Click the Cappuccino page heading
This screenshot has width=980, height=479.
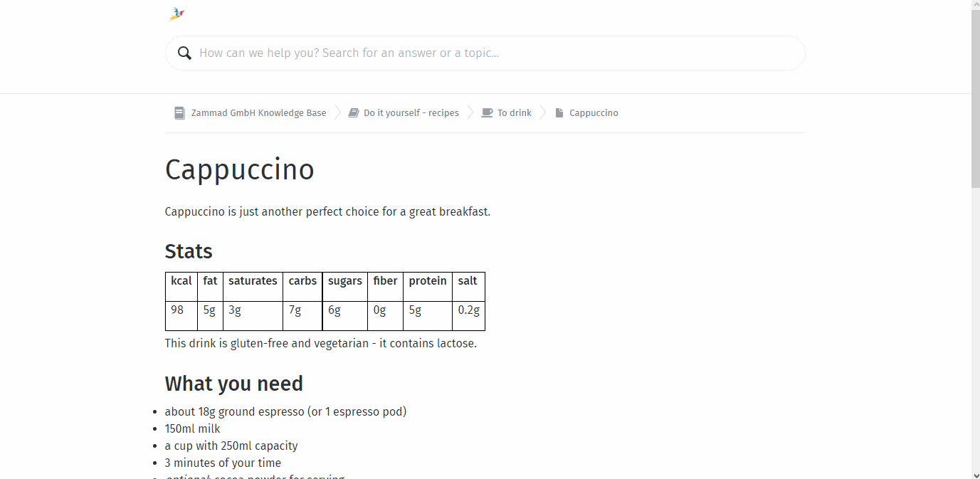[x=240, y=169]
